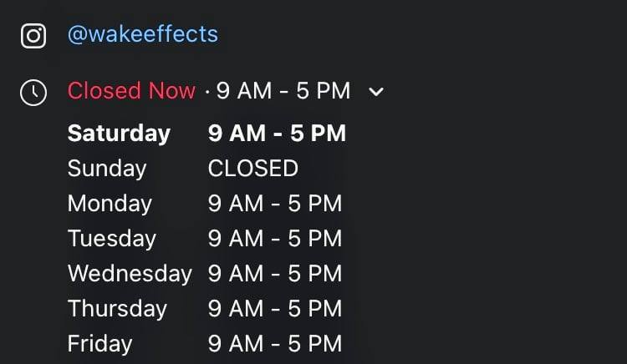
Task: Click today's 9 AM - 5 PM summary
Action: coord(283,91)
